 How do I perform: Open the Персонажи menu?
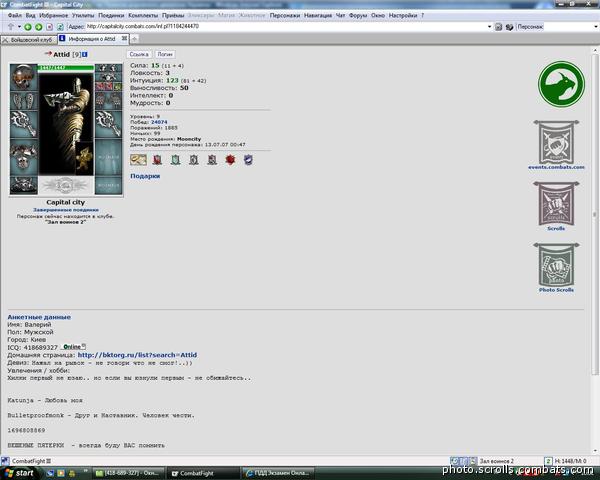pos(285,16)
